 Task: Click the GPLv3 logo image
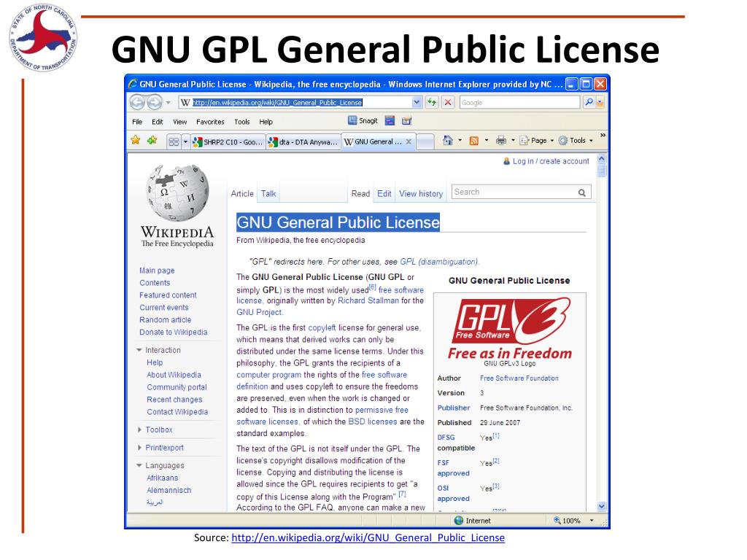tap(510, 328)
